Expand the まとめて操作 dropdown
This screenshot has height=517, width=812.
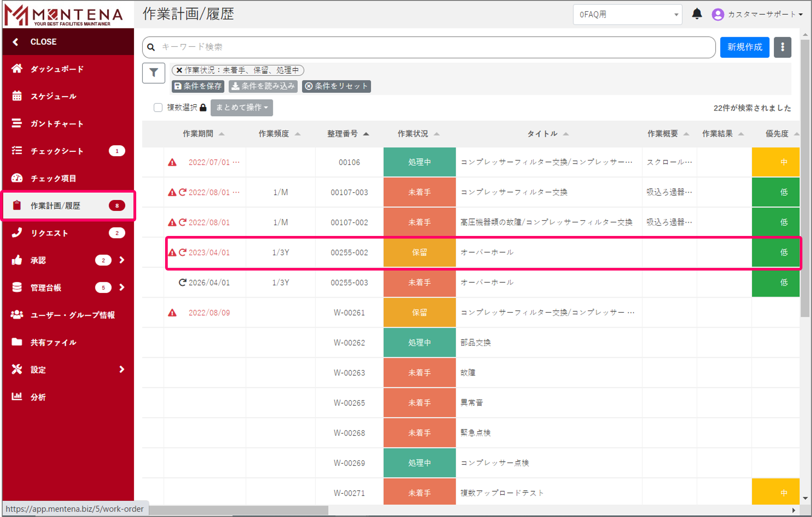241,108
